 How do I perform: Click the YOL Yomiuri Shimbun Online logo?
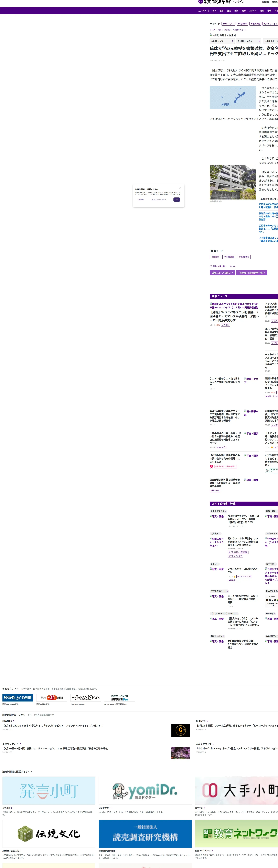[x=221, y=2]
